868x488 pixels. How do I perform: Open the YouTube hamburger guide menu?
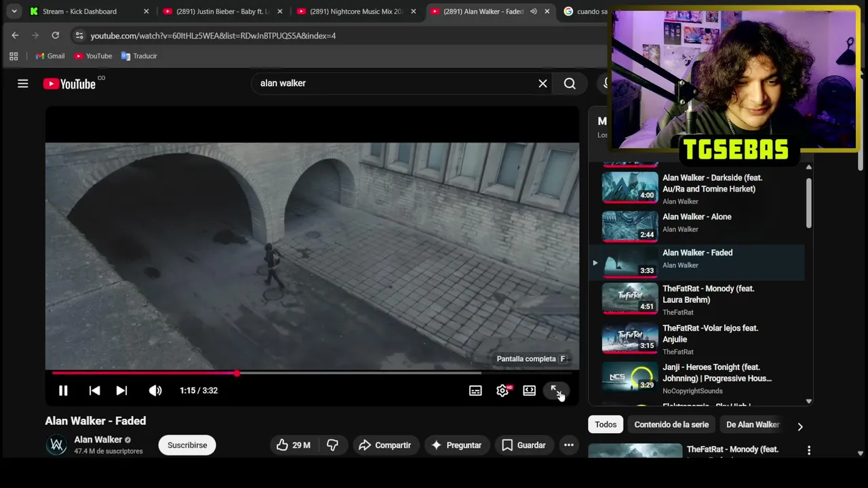23,83
